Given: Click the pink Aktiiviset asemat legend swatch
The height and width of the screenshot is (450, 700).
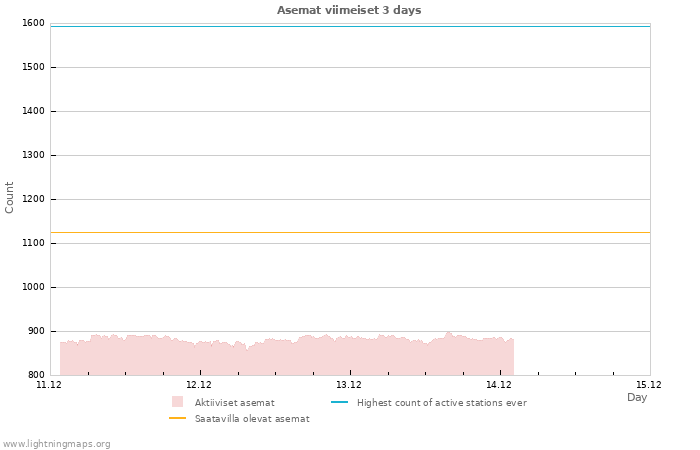Looking at the screenshot, I should pyautogui.click(x=178, y=402).
